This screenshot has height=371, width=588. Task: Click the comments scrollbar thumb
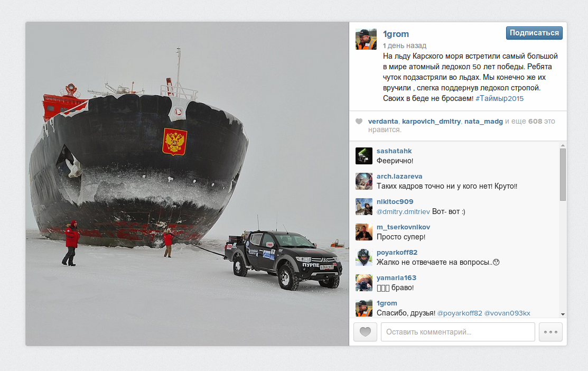[x=563, y=175]
